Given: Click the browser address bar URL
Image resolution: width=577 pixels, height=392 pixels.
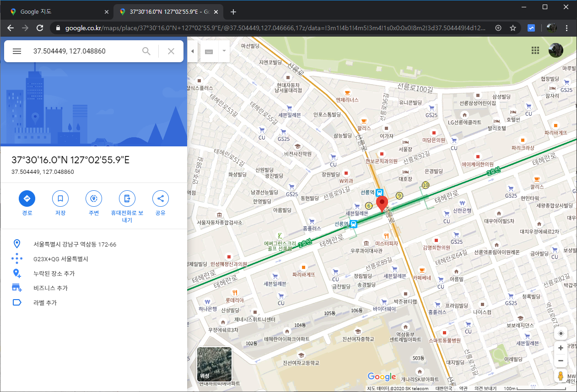Looking at the screenshot, I should [275, 28].
